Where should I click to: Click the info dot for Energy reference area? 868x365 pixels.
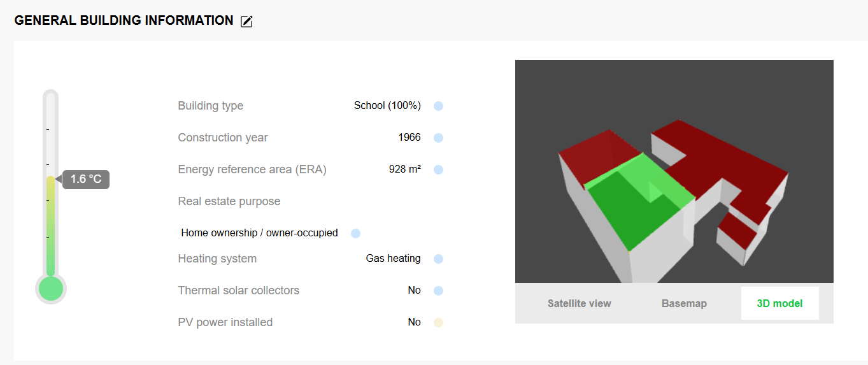click(438, 169)
